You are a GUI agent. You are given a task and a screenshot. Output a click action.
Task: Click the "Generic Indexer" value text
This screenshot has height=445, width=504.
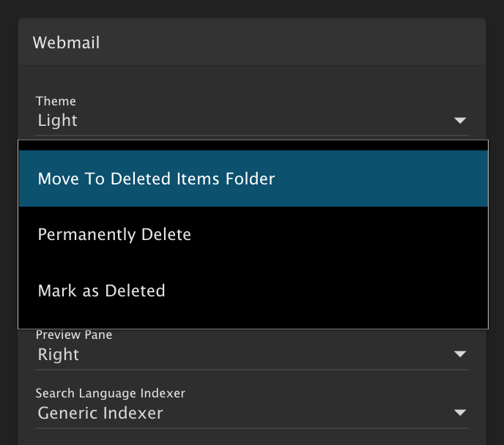tap(100, 414)
